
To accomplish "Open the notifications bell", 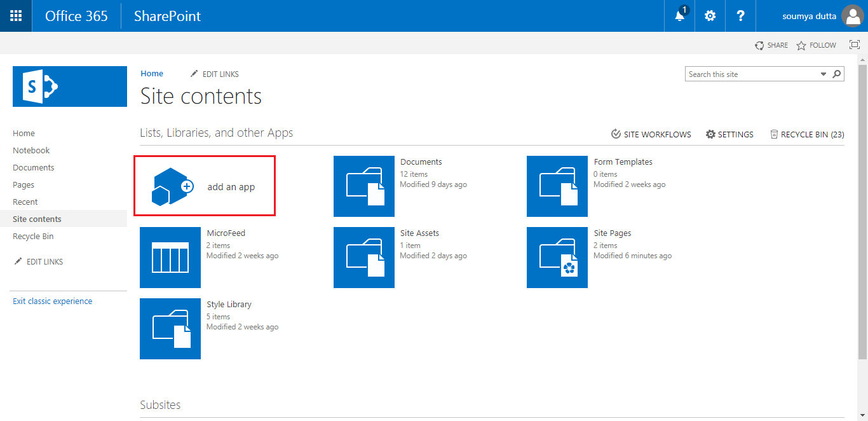I will click(x=680, y=16).
